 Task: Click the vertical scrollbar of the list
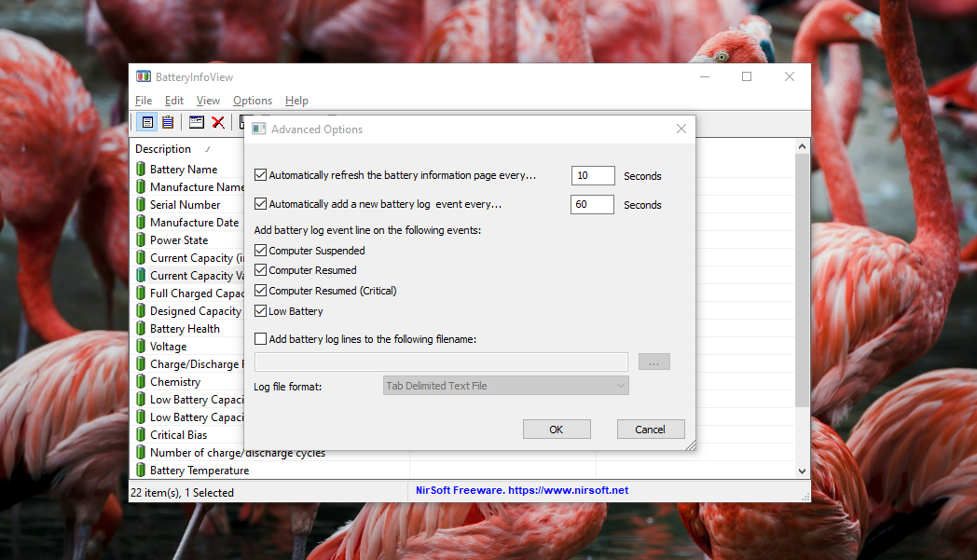click(x=802, y=280)
